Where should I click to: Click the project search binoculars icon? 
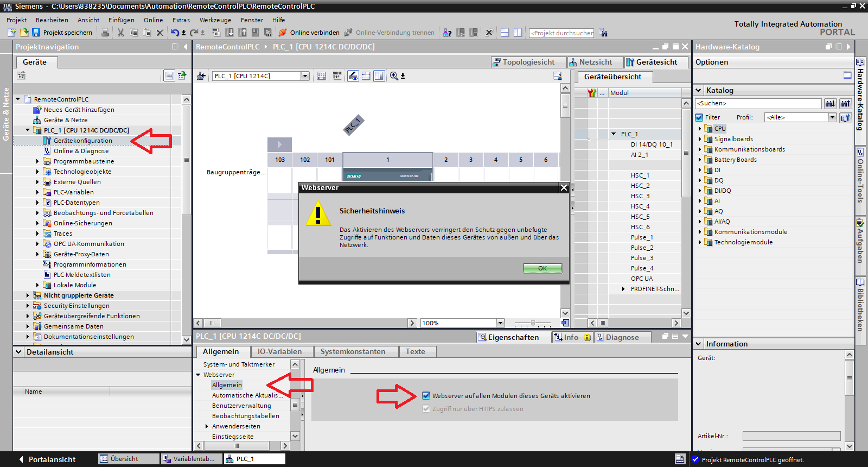click(x=603, y=33)
